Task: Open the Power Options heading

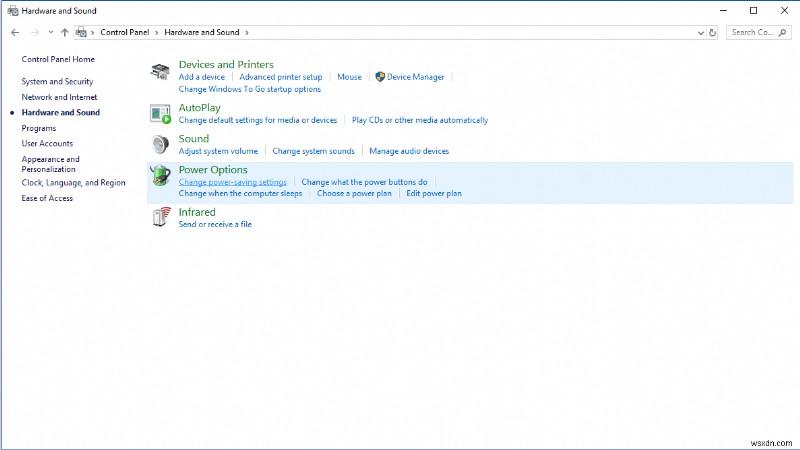Action: (213, 170)
